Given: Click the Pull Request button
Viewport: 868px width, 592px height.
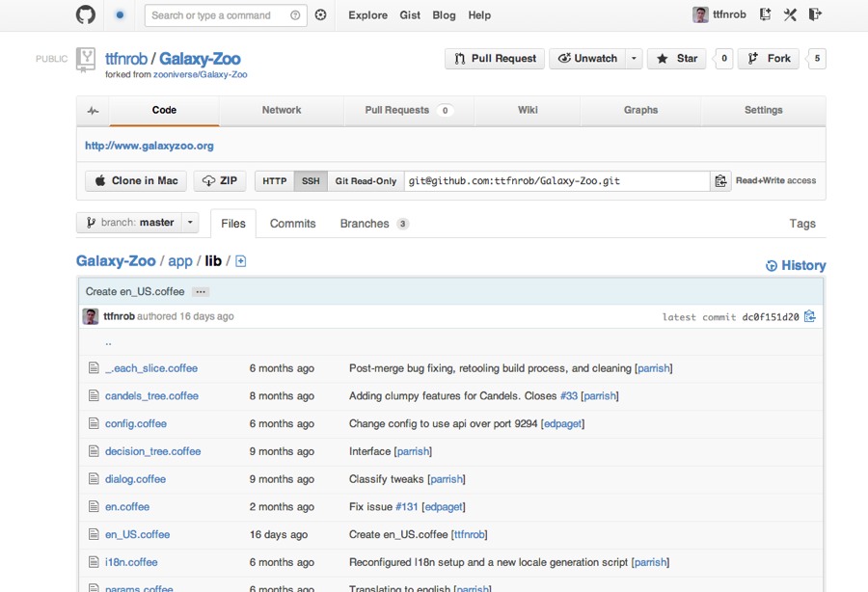Looking at the screenshot, I should pos(495,59).
